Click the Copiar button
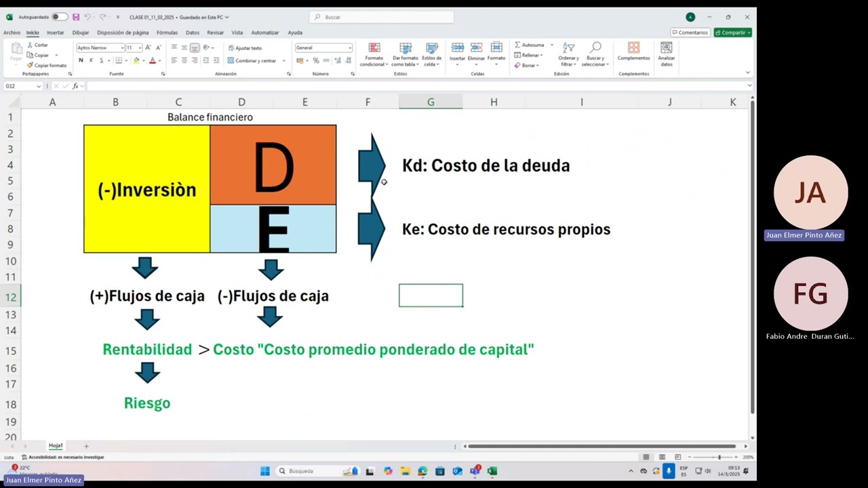 click(x=38, y=55)
